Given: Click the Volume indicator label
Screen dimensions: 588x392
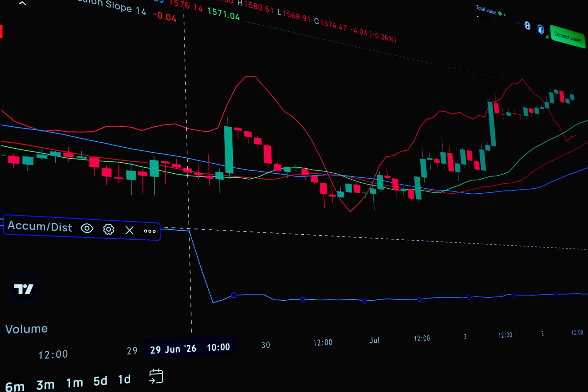Looking at the screenshot, I should (27, 329).
